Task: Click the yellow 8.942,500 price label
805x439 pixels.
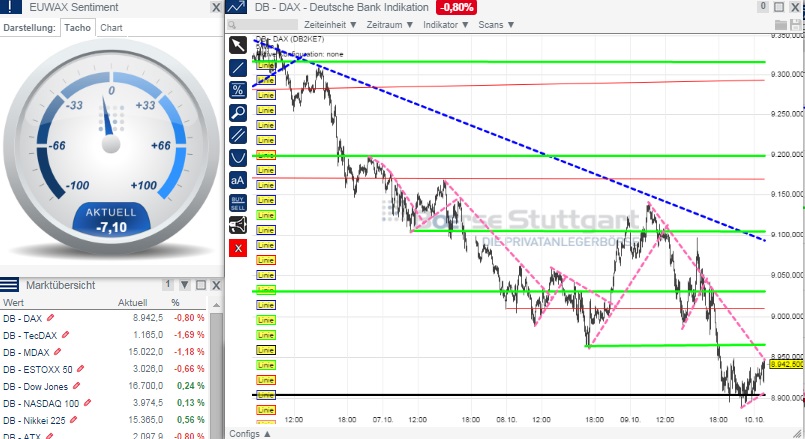Action: pos(787,364)
